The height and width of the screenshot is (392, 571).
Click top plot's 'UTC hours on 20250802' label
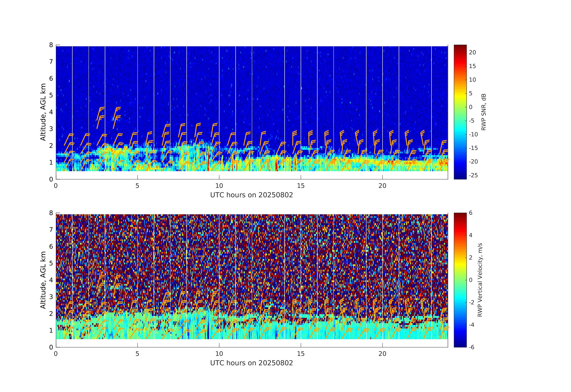click(252, 195)
